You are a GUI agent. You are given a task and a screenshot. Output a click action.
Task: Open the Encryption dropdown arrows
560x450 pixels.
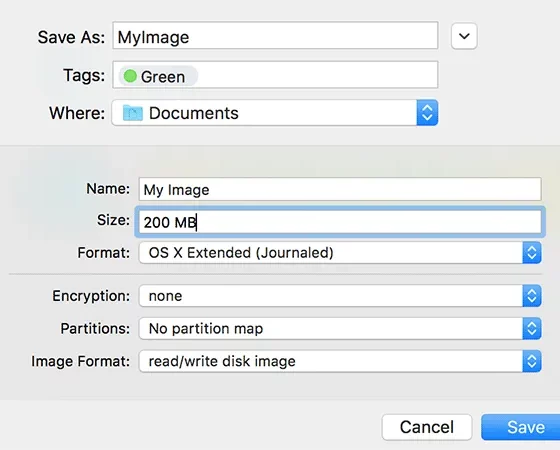(x=532, y=296)
